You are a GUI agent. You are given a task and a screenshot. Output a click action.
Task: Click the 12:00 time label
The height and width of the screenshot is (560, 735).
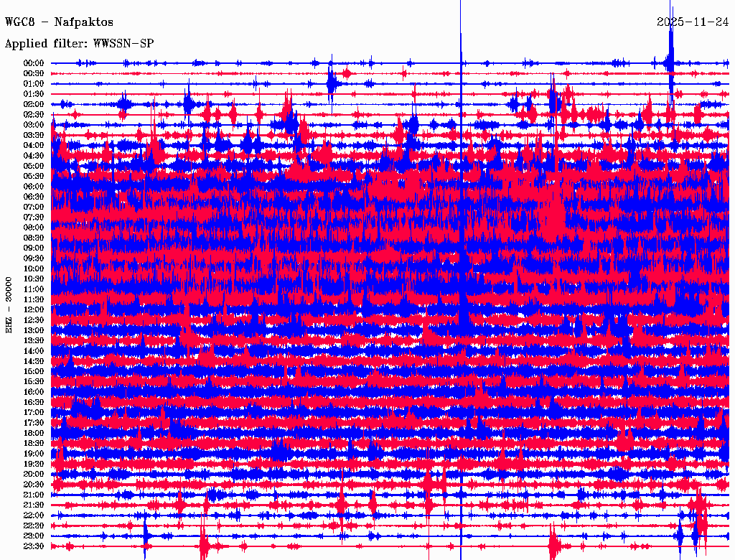[x=34, y=309]
